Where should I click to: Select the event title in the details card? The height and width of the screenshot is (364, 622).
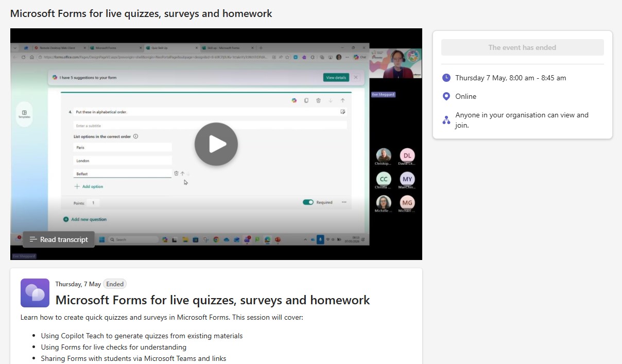click(213, 300)
